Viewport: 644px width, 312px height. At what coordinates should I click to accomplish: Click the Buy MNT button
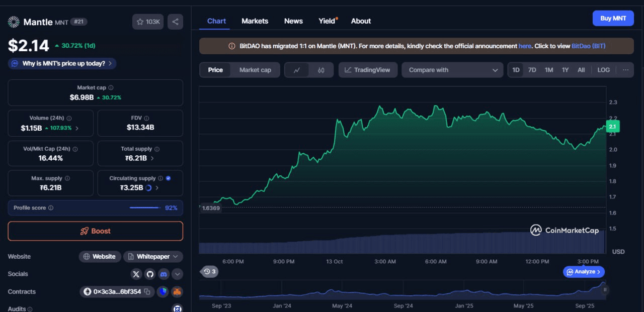(613, 18)
